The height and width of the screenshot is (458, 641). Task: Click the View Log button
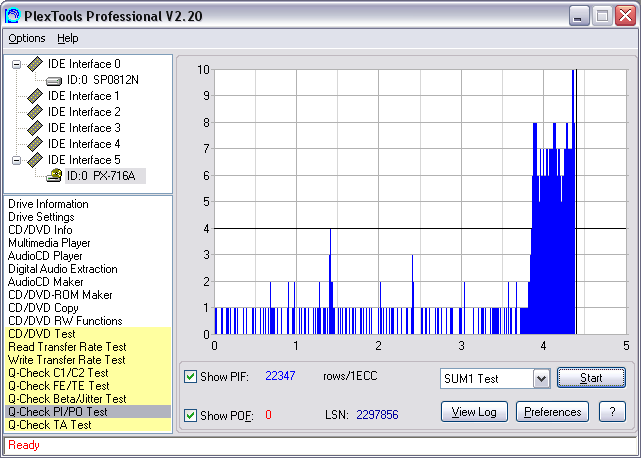coord(474,412)
